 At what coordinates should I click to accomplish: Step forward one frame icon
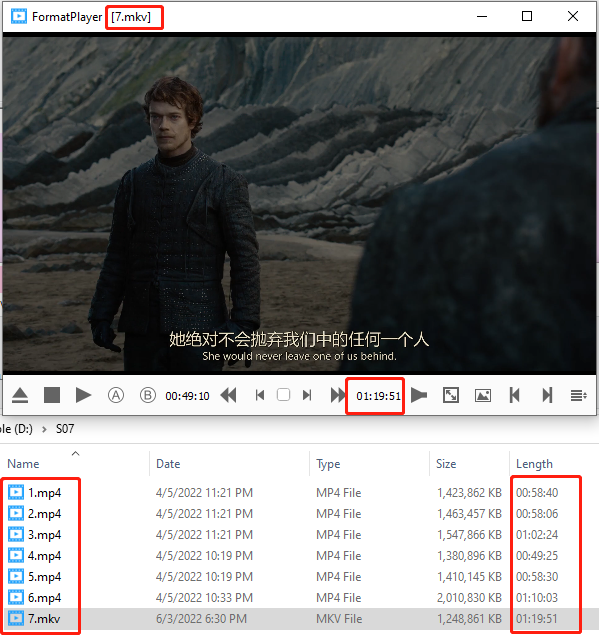307,395
